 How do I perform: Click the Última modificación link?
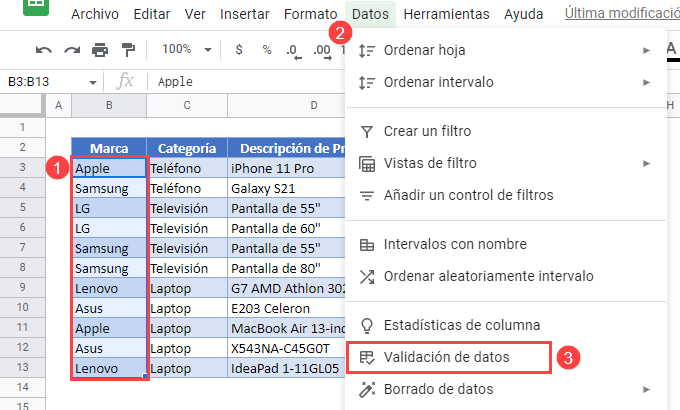tap(622, 13)
